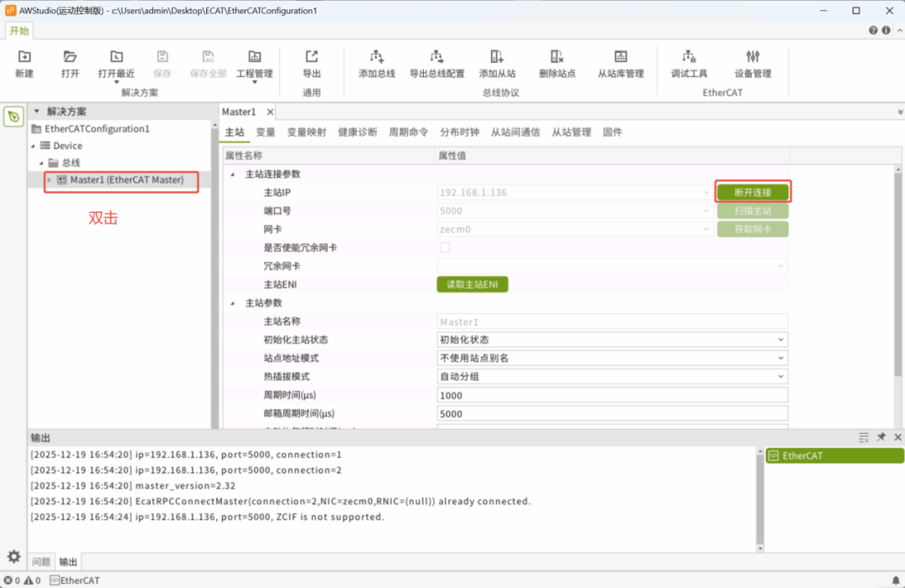Switch to 从站间通信 tab

tap(515, 132)
